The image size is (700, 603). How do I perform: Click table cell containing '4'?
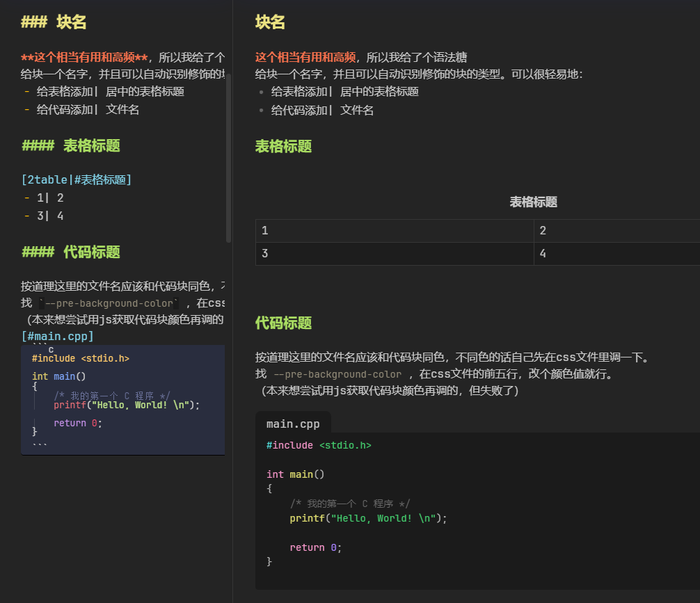coord(617,254)
